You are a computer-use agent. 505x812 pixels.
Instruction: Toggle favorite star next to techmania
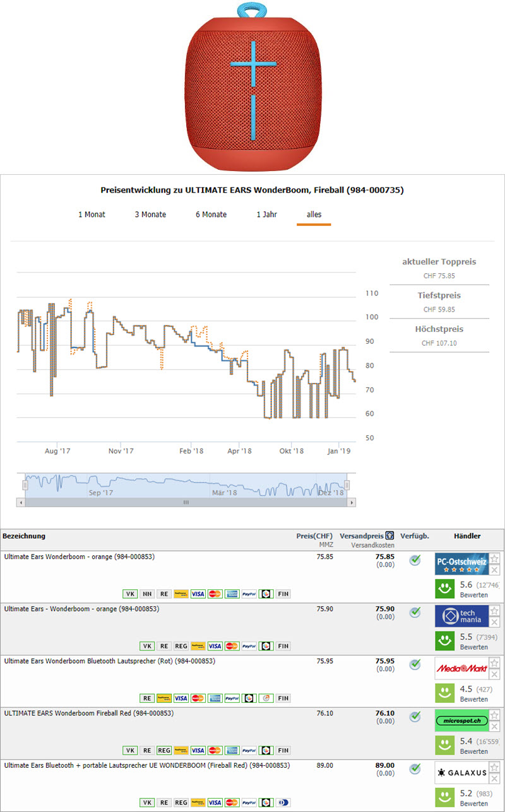click(495, 611)
